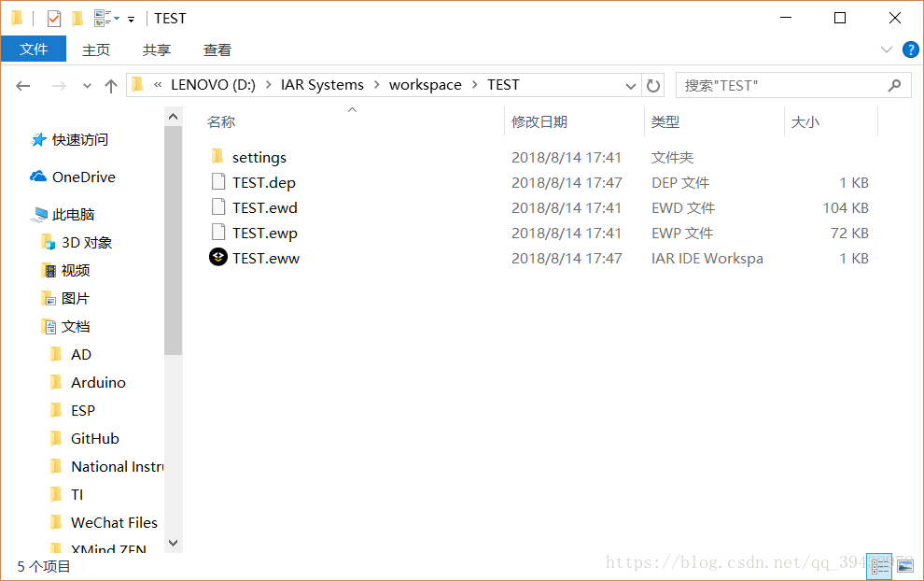Open the 文件 menu
Screen dimensions: 924x581
pos(34,49)
